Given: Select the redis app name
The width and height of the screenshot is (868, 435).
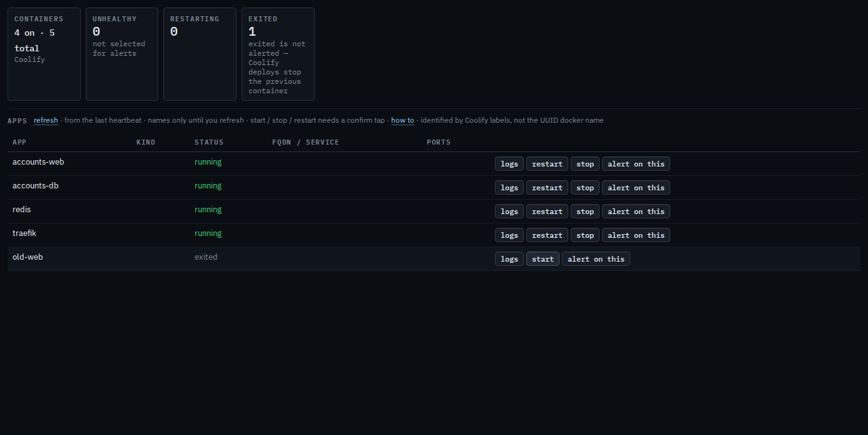Looking at the screenshot, I should click(x=21, y=210).
